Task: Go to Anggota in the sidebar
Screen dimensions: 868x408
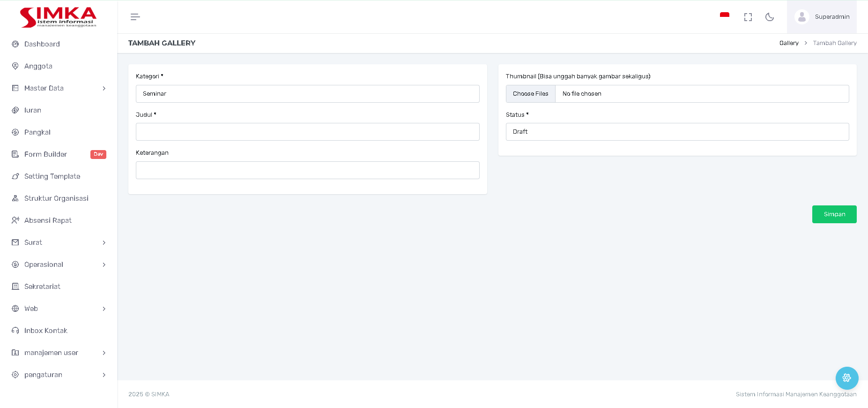Action: (x=38, y=66)
